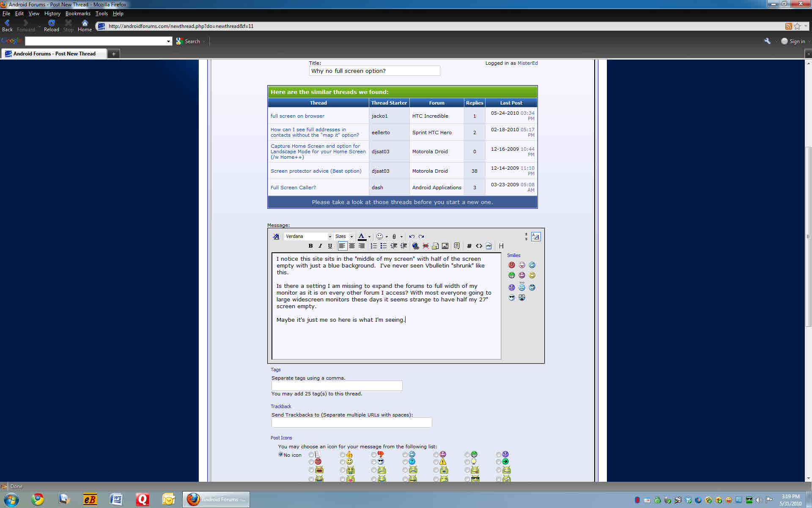Screen dimensions: 812x508
Task: Wrap selection in CODE tags (# icon)
Action: 469,246
